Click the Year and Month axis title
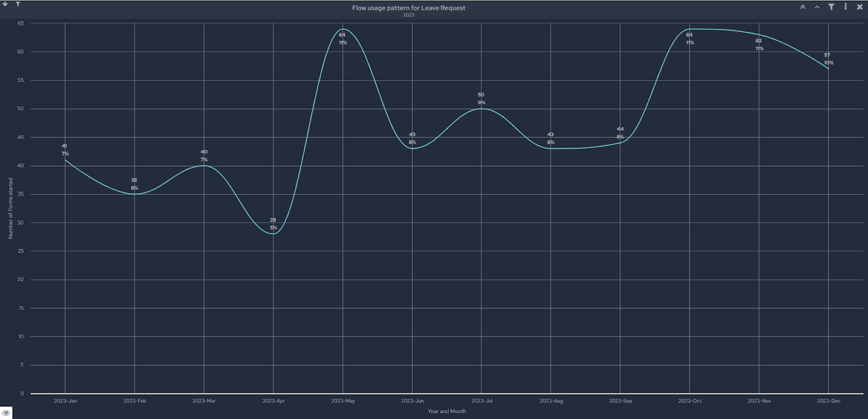Image resolution: width=868 pixels, height=419 pixels. click(446, 411)
